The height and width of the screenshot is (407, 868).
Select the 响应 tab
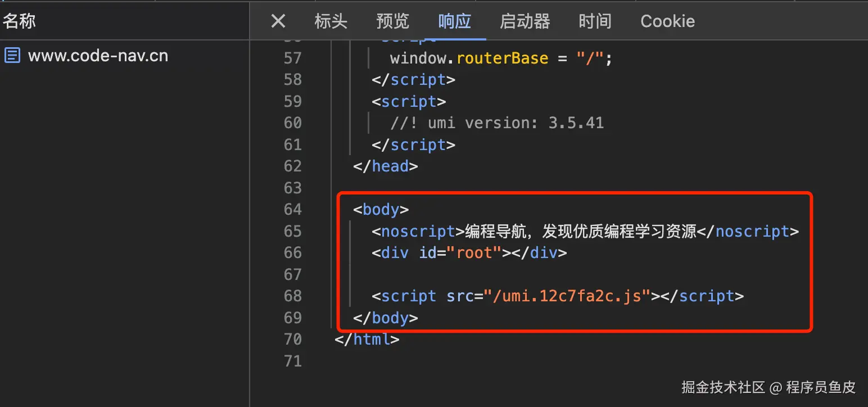(454, 21)
